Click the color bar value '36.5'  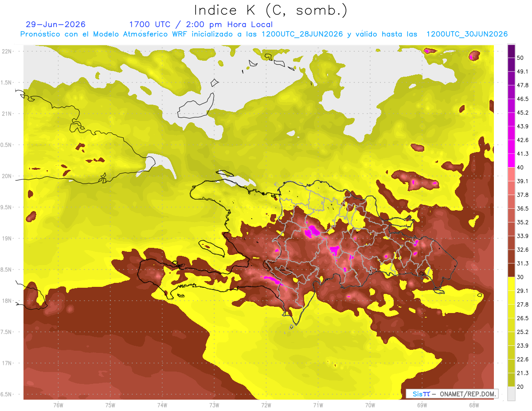(x=523, y=208)
